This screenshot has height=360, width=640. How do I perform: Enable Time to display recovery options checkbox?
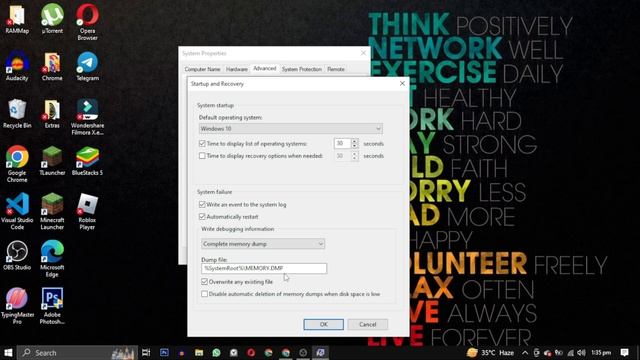click(202, 156)
